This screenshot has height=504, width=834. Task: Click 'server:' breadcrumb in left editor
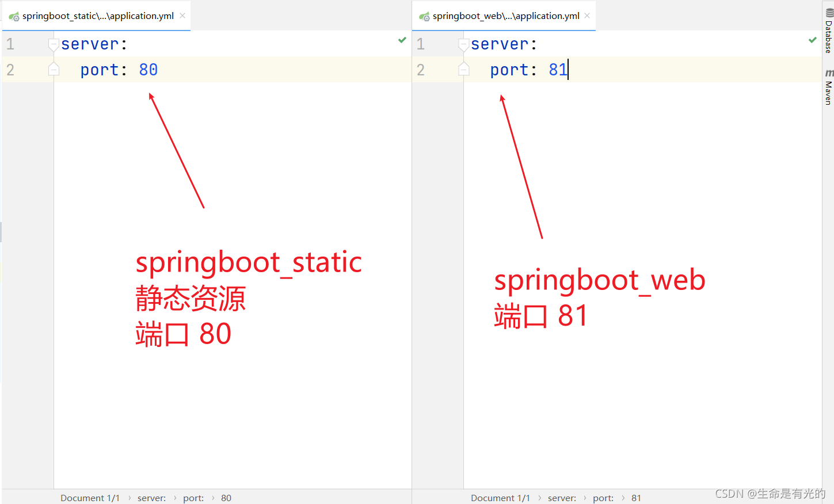152,498
